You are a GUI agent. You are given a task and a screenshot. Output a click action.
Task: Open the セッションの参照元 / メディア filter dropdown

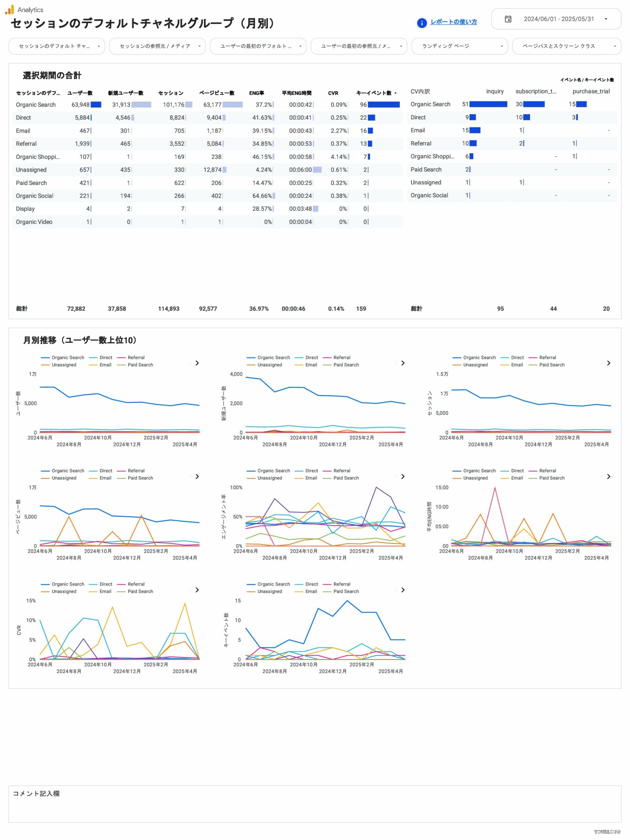point(157,46)
